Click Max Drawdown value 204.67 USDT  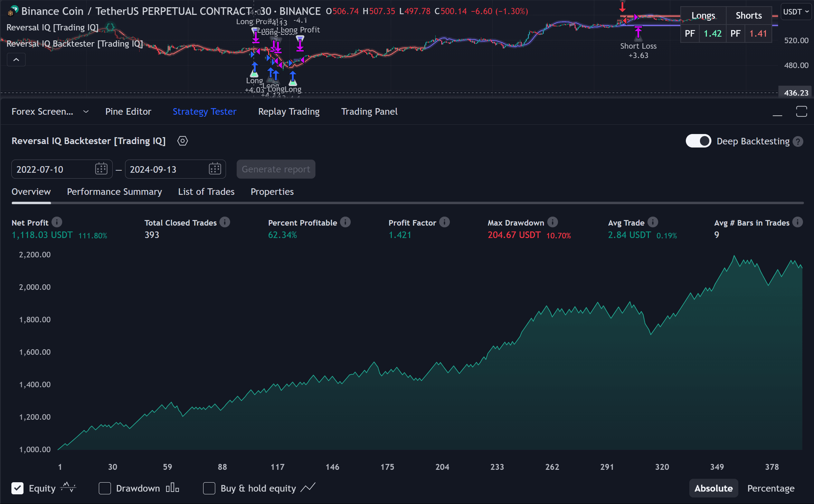click(514, 235)
